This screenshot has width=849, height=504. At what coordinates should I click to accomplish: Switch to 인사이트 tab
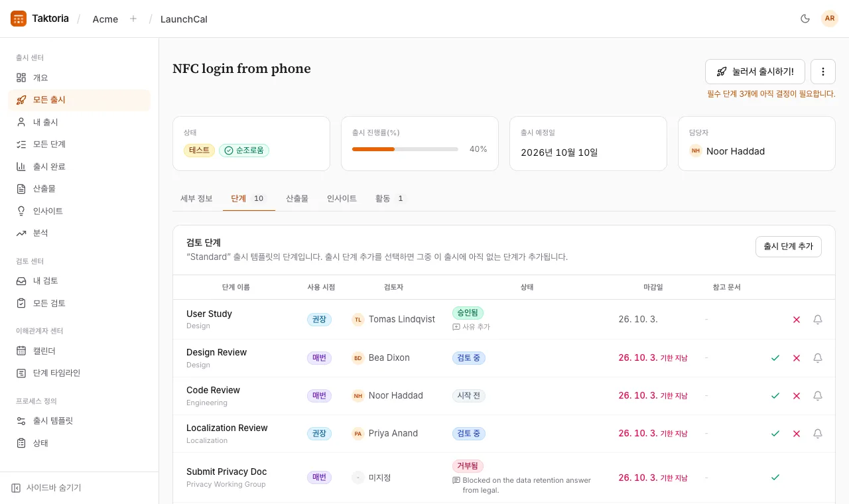pyautogui.click(x=342, y=198)
